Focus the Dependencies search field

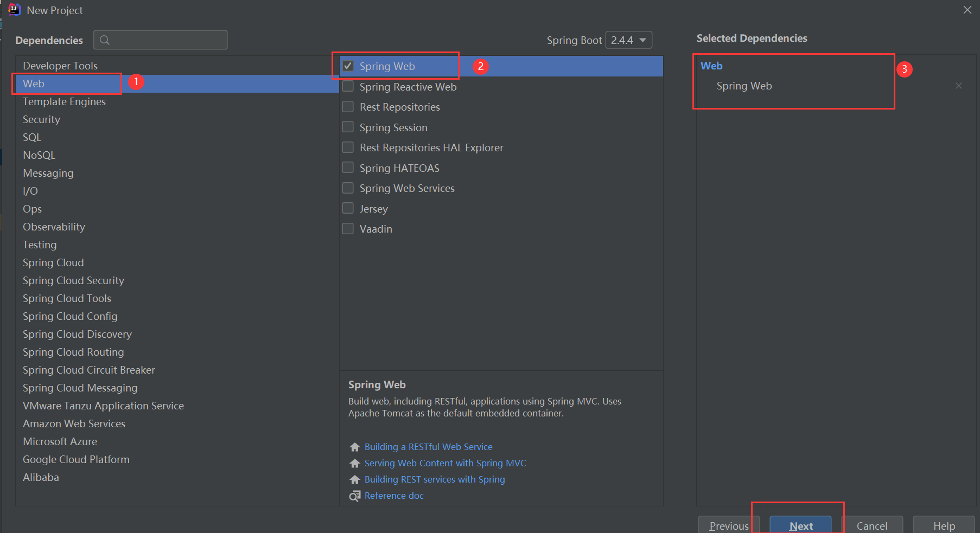click(x=161, y=40)
